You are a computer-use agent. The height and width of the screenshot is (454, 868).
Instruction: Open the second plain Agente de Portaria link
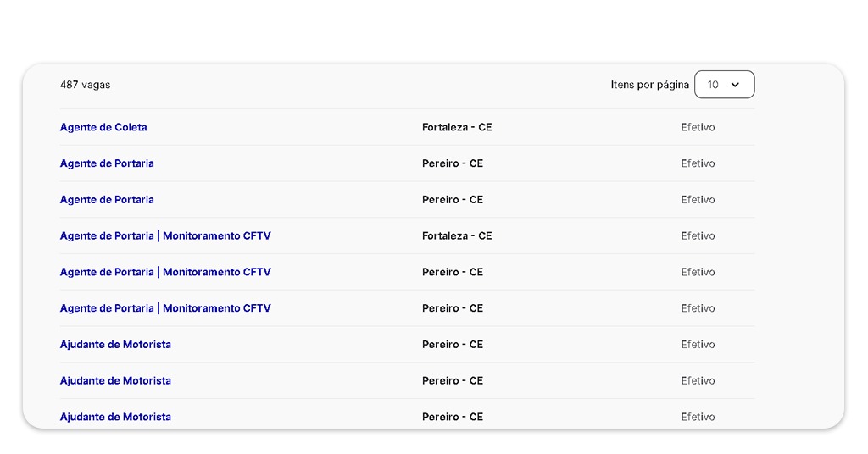pos(107,200)
